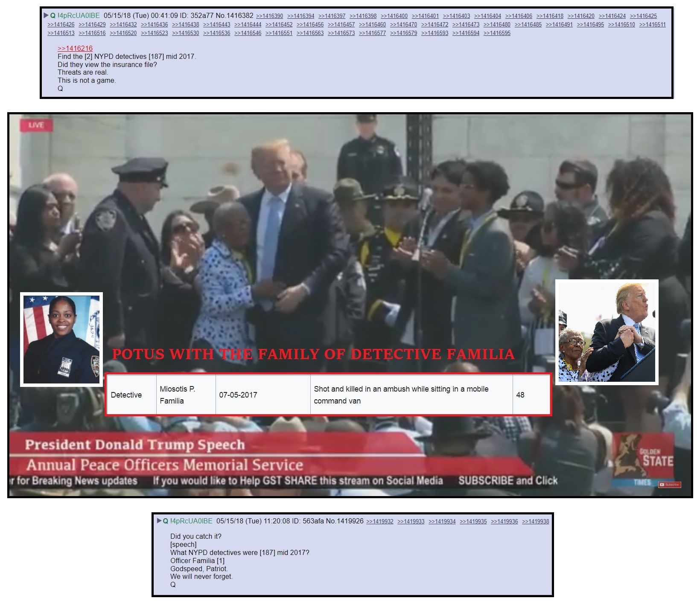Open reply link >>1416397
700x604 pixels.
pyautogui.click(x=332, y=16)
